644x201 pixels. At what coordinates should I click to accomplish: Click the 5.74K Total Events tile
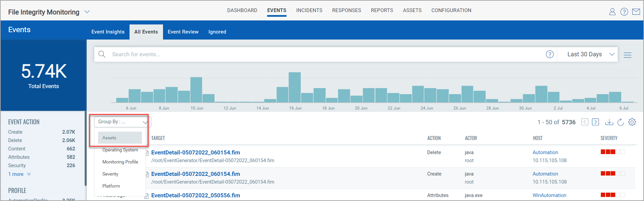click(44, 75)
